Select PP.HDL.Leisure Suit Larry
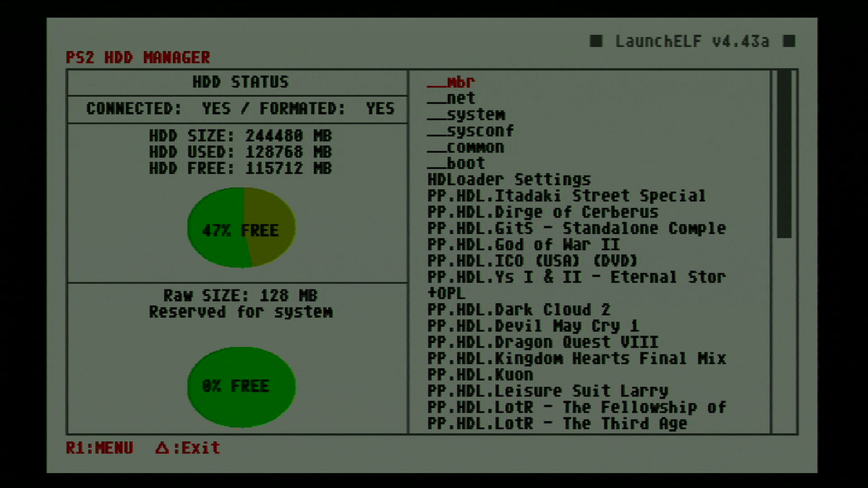 (548, 391)
